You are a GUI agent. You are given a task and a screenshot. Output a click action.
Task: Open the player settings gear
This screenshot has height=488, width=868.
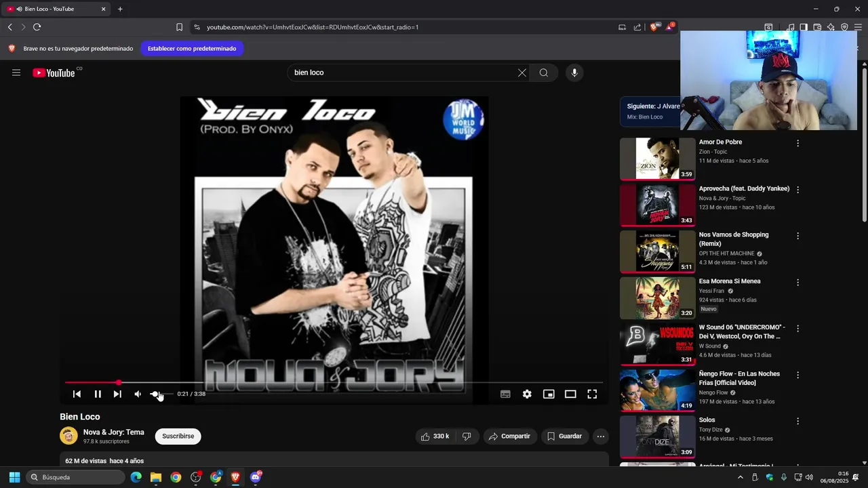click(x=527, y=394)
